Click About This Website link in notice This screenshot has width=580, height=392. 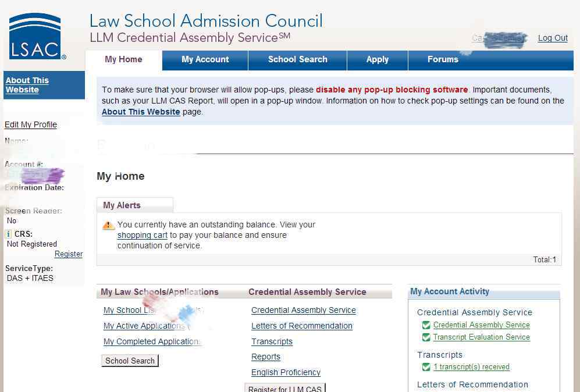coord(141,112)
